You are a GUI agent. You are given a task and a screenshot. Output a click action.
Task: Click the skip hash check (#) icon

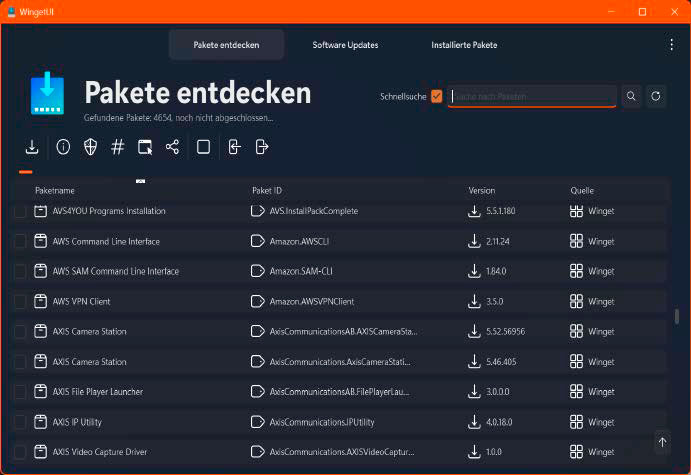pyautogui.click(x=118, y=147)
